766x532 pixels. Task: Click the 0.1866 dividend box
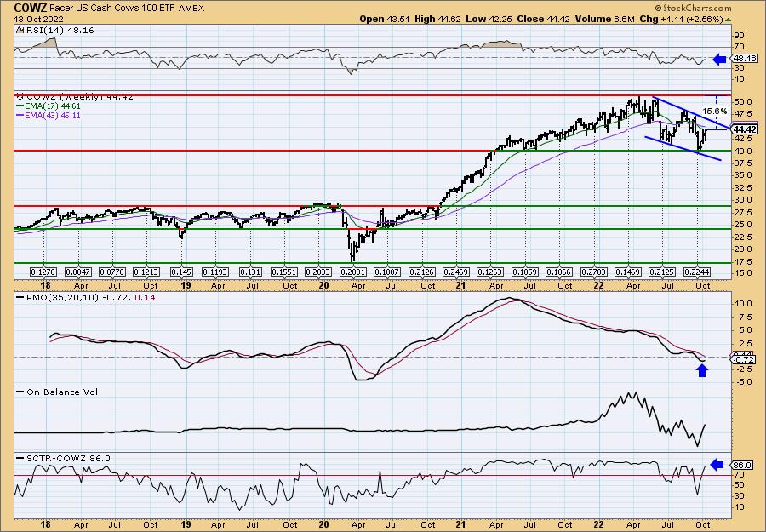tap(560, 272)
